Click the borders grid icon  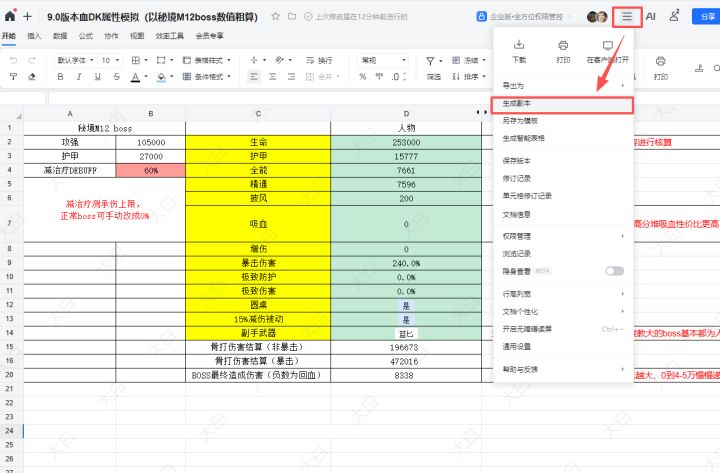136,60
